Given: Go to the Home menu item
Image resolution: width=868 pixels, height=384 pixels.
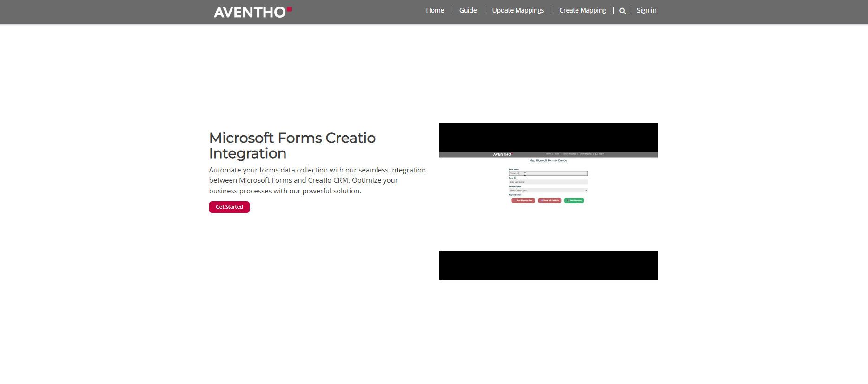Looking at the screenshot, I should (x=435, y=10).
